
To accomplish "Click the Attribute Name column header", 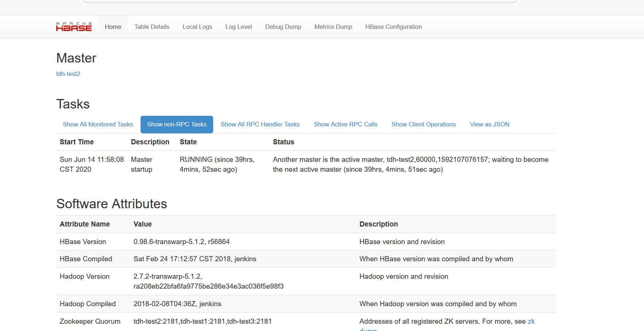I will click(x=85, y=224).
